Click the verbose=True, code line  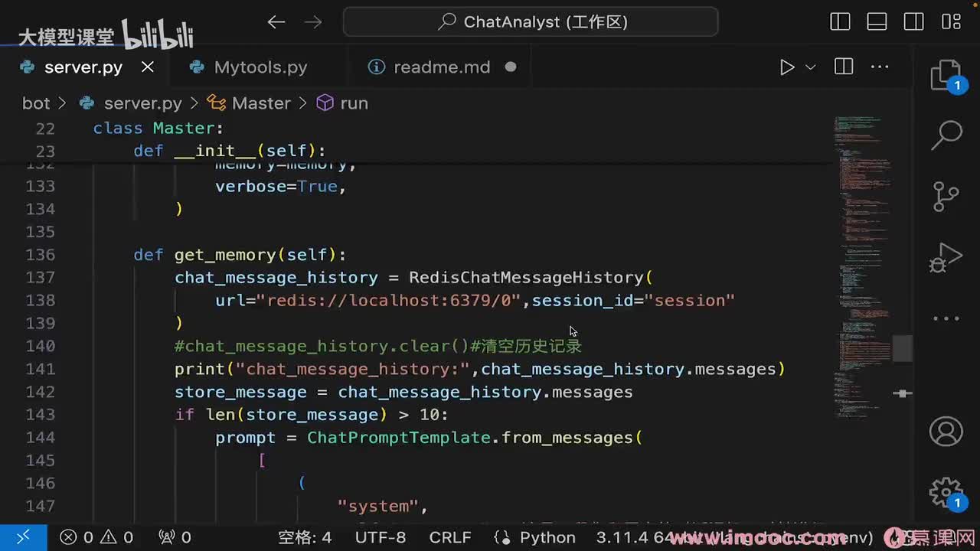[281, 187]
